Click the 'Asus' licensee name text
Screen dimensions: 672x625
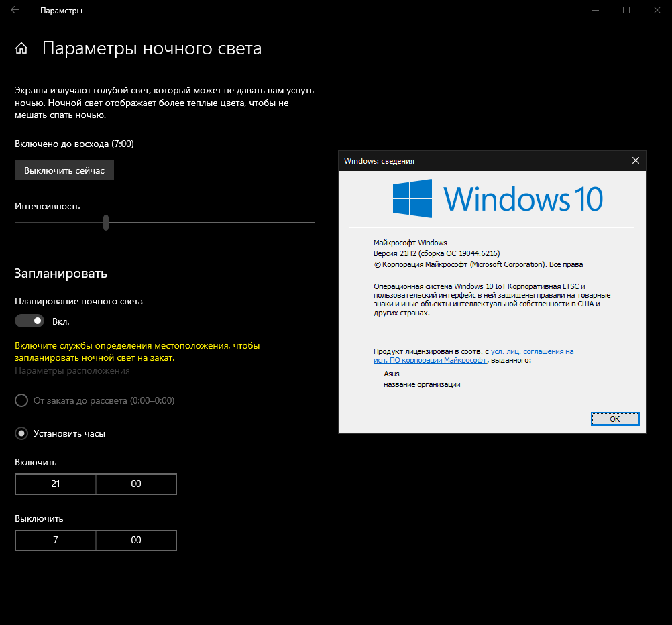392,374
